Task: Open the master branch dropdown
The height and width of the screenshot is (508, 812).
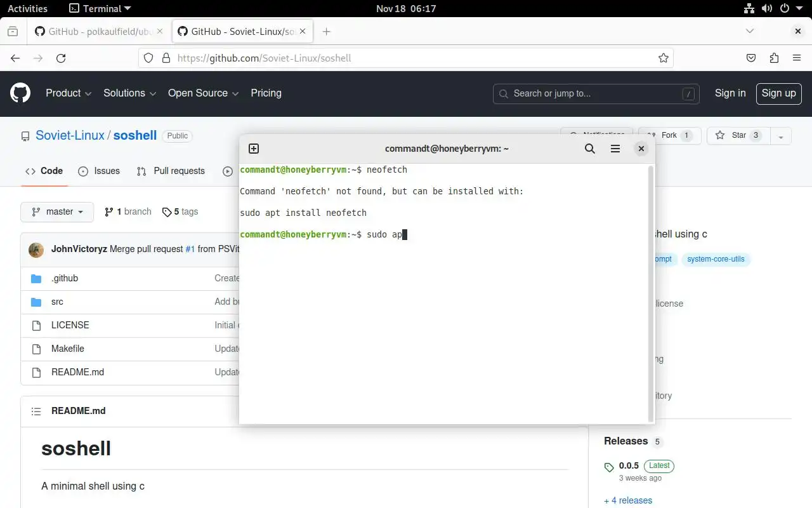Action: click(x=57, y=212)
